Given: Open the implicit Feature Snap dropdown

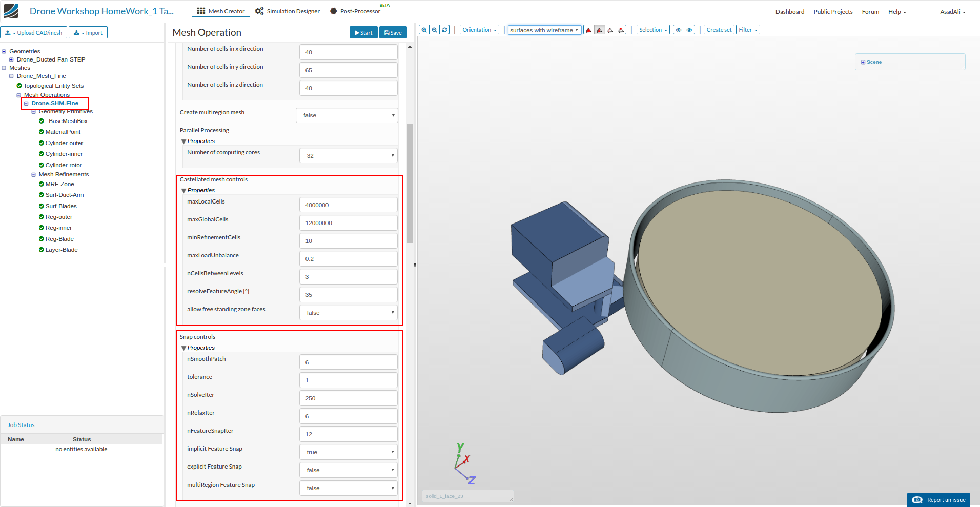Looking at the screenshot, I should click(x=349, y=452).
